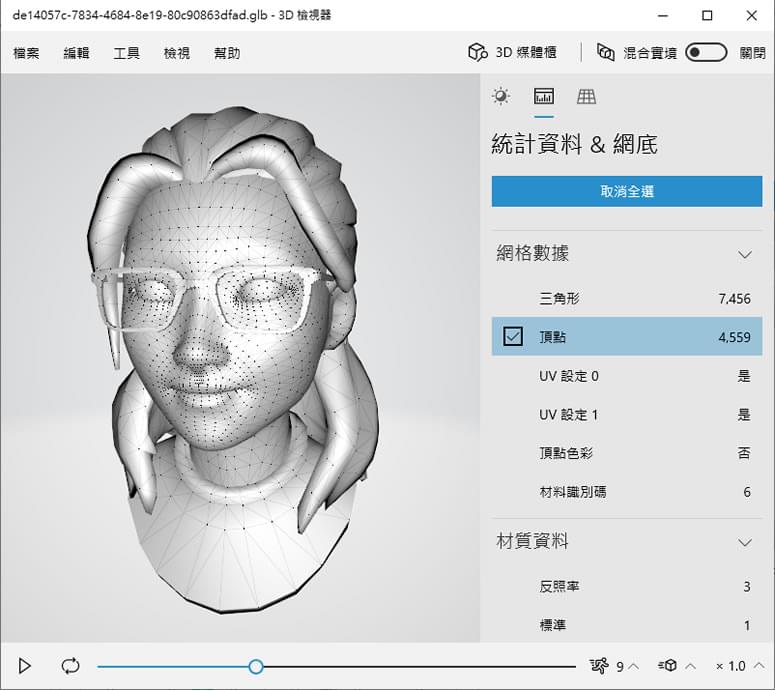
Task: Select the 反照率 row
Action: tap(627, 586)
